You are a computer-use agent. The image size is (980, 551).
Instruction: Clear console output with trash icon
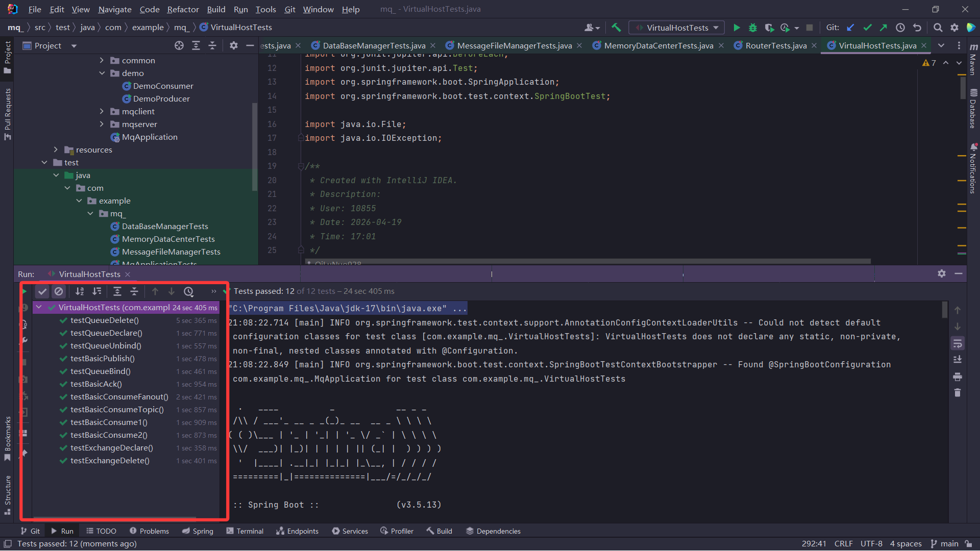point(958,393)
